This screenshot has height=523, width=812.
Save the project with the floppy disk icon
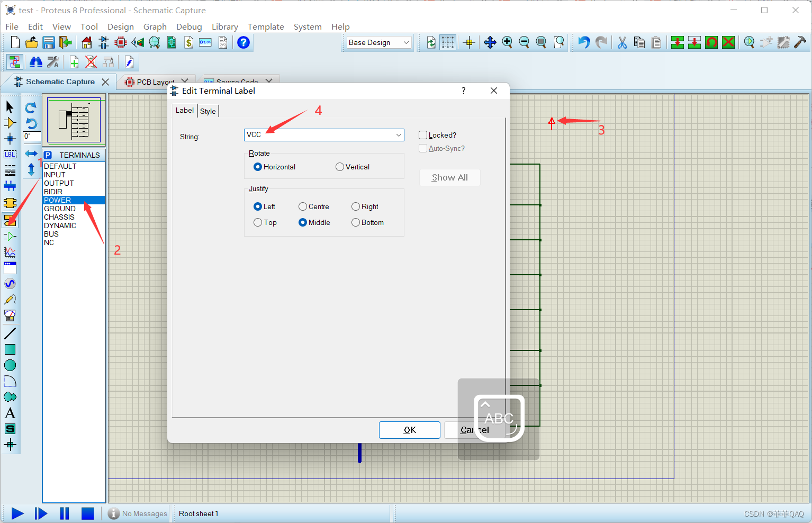[49, 42]
